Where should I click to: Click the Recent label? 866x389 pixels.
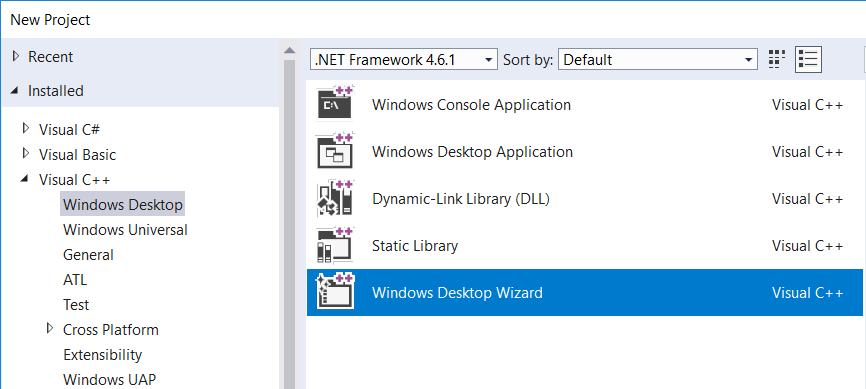[x=51, y=56]
